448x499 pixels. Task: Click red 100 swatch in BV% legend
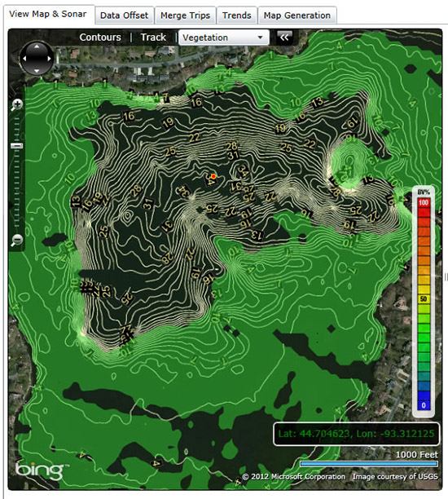point(424,203)
